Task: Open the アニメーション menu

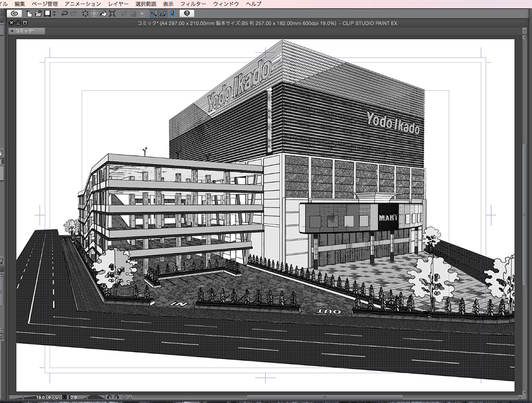Action: pyautogui.click(x=82, y=4)
